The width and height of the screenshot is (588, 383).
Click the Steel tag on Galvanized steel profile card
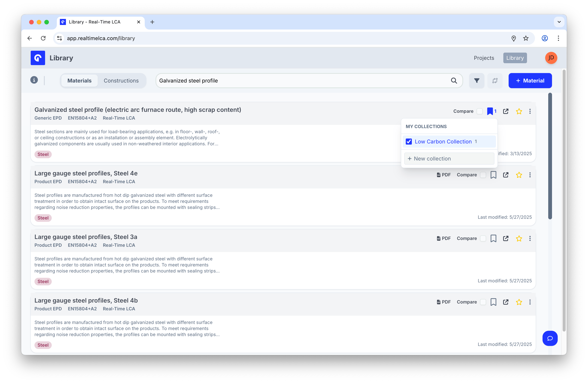(x=43, y=154)
